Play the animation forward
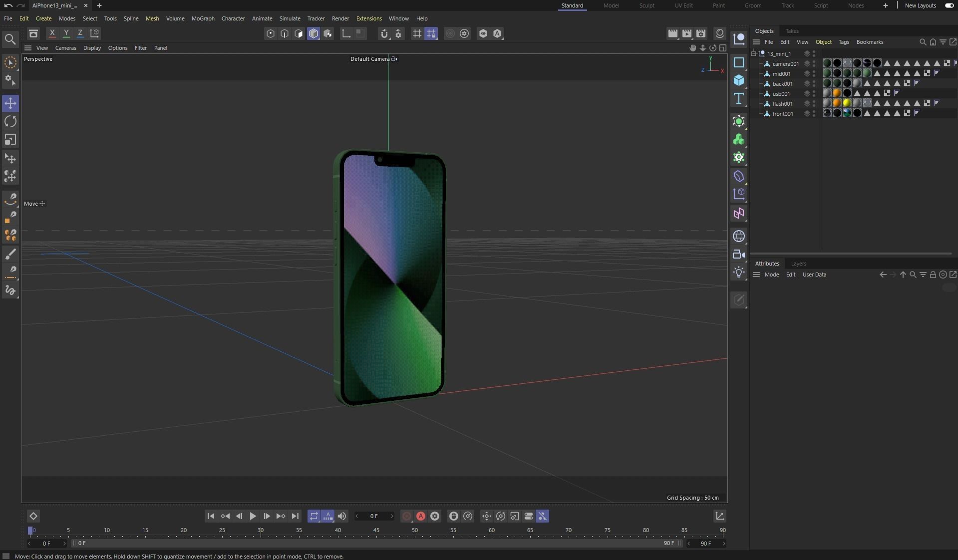Viewport: 958px width, 560px height. [x=253, y=516]
